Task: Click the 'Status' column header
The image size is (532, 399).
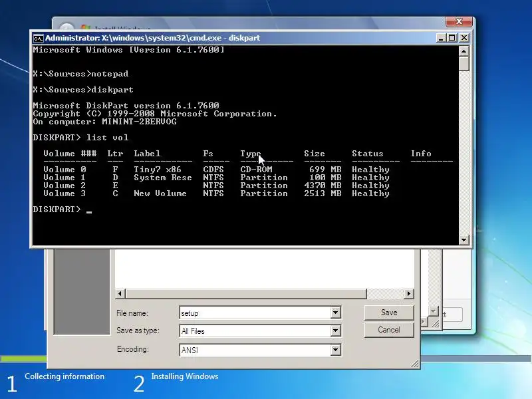Action: click(368, 154)
